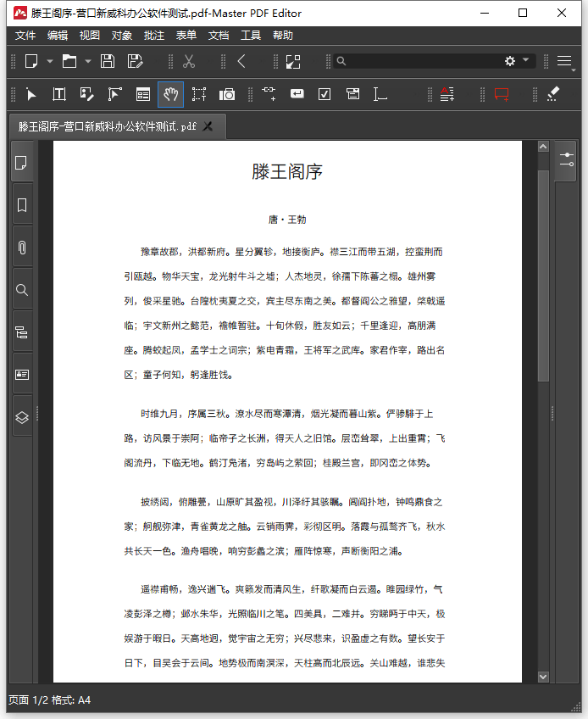Open the Search panel in sidebar
Image resolution: width=588 pixels, height=719 pixels.
click(x=22, y=290)
